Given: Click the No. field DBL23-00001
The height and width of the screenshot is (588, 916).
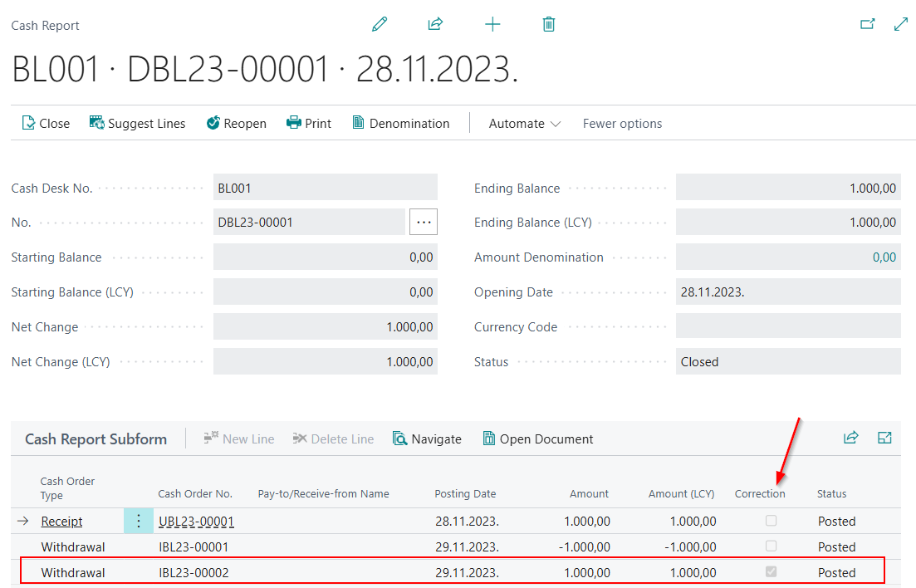Looking at the screenshot, I should pos(309,222).
